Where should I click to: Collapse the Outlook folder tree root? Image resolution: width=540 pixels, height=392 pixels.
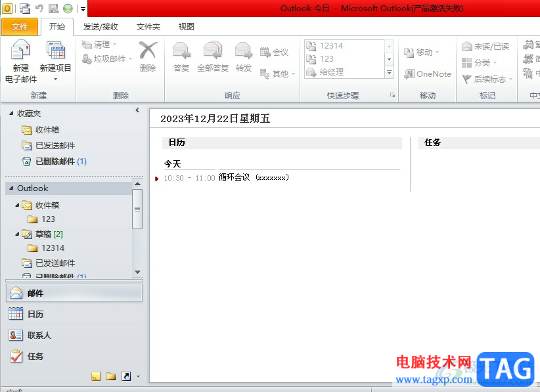[11, 188]
